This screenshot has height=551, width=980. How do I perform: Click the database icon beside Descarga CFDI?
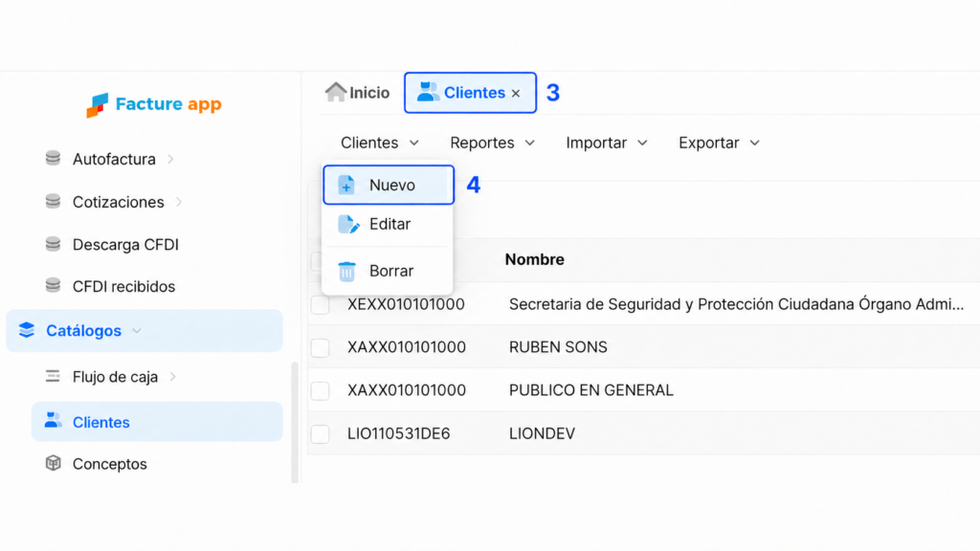click(x=54, y=244)
